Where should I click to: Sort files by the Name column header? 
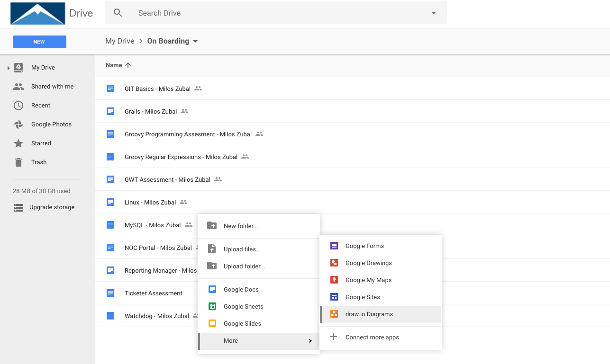tap(114, 65)
